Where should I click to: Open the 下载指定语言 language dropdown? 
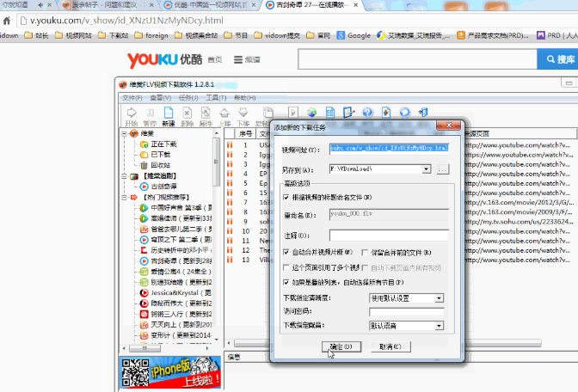pyautogui.click(x=439, y=326)
